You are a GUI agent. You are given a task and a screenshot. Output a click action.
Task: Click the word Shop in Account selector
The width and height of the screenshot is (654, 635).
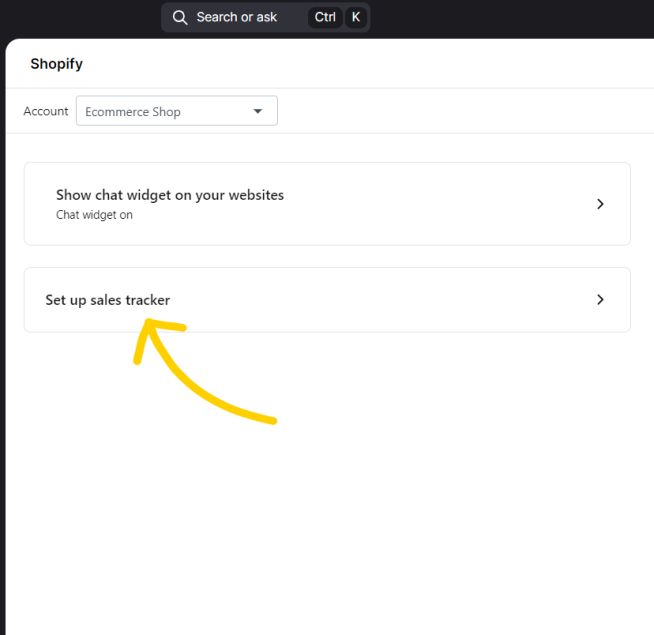[x=166, y=112]
